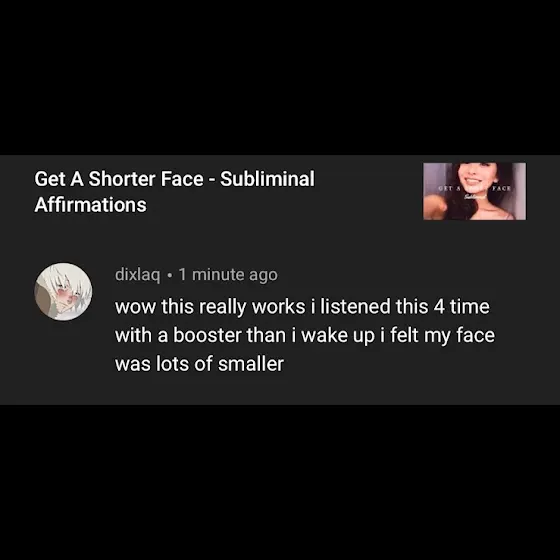Click the 'FACE' text on the thumbnail
The width and height of the screenshot is (560, 560).
point(501,188)
